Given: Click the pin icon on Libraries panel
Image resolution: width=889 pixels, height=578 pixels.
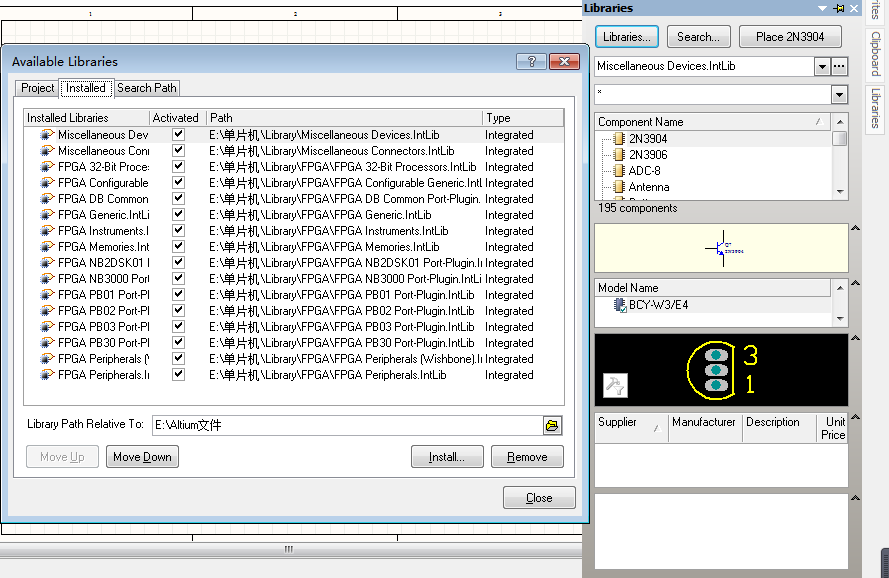Looking at the screenshot, I should coord(839,9).
